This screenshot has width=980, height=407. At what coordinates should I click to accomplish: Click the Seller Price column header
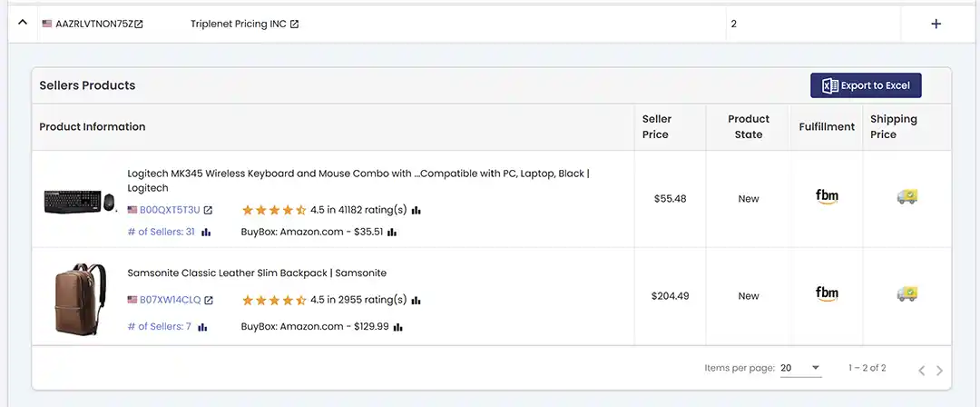pyautogui.click(x=656, y=126)
